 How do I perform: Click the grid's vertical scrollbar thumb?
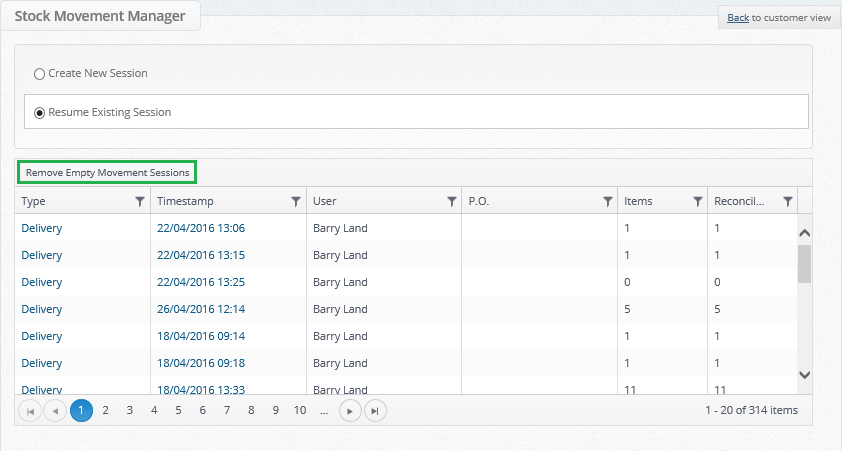804,264
